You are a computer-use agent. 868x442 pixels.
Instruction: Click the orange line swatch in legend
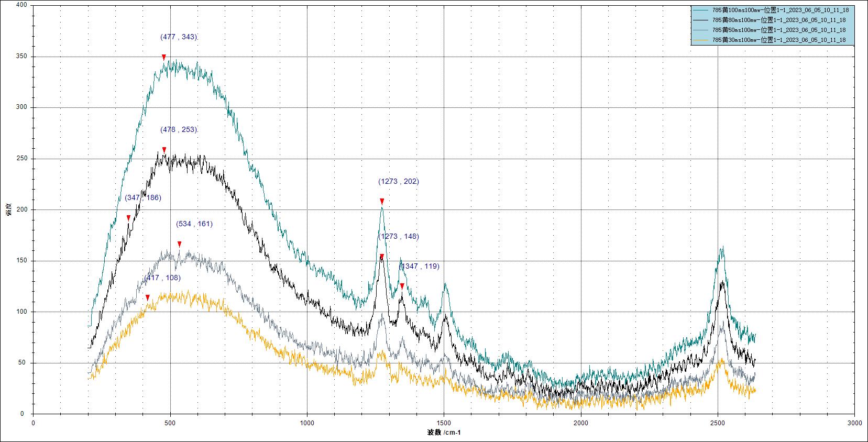[701, 40]
